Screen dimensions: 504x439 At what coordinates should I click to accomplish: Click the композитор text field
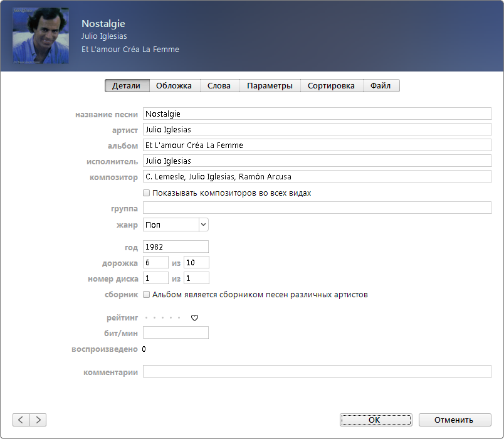point(317,177)
